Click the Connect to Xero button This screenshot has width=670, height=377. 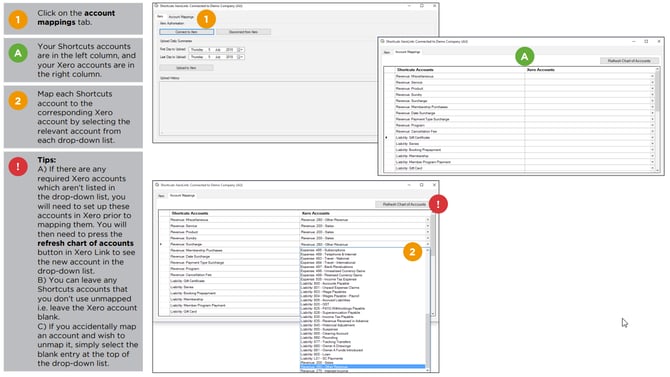click(187, 32)
